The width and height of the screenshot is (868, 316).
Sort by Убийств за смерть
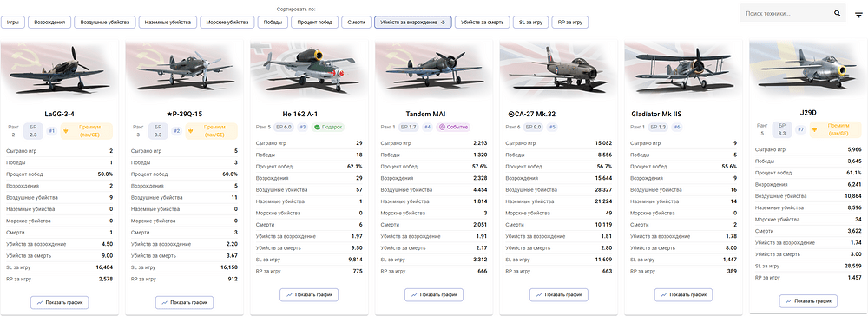click(x=482, y=23)
